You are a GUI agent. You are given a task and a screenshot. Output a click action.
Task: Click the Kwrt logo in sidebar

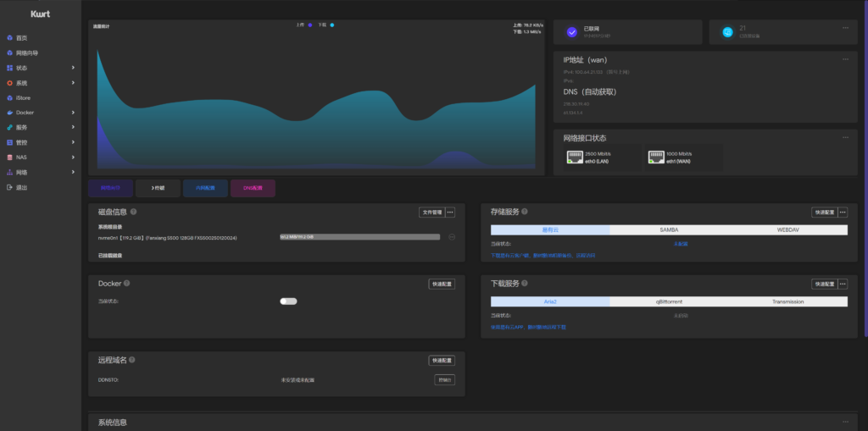click(x=41, y=14)
